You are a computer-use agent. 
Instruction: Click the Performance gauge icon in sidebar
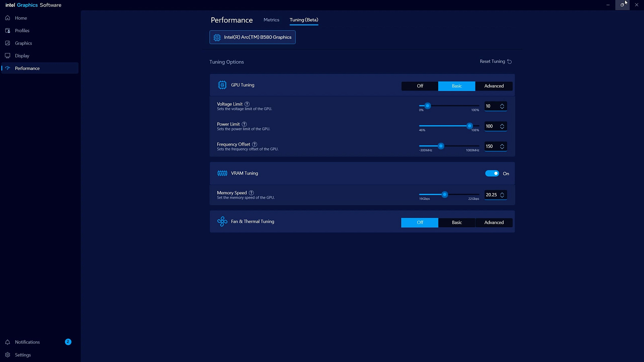pyautogui.click(x=8, y=68)
